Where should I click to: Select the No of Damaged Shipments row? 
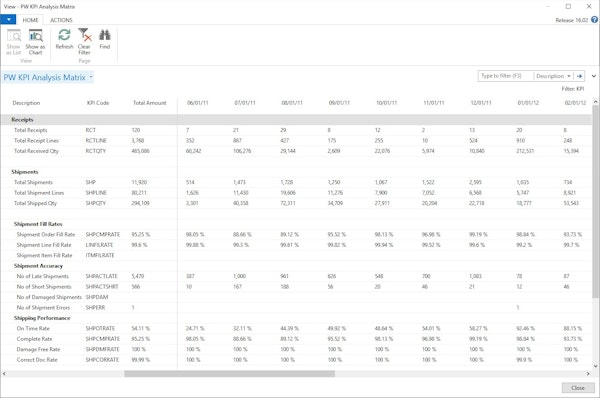[296, 297]
